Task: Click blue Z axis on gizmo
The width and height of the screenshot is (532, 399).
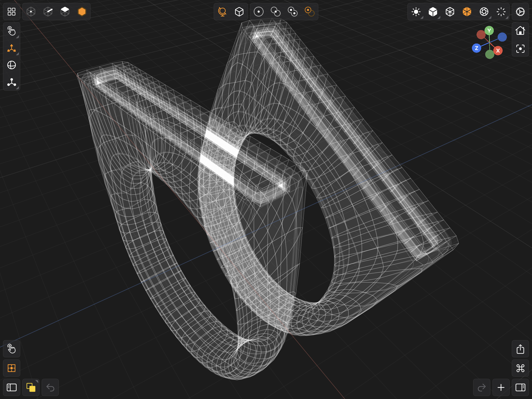Action: [477, 48]
